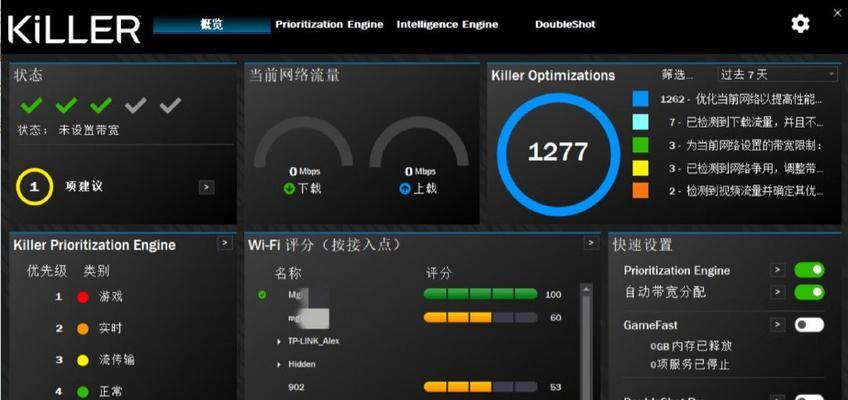Click the blue upload arrow icon

[405, 189]
